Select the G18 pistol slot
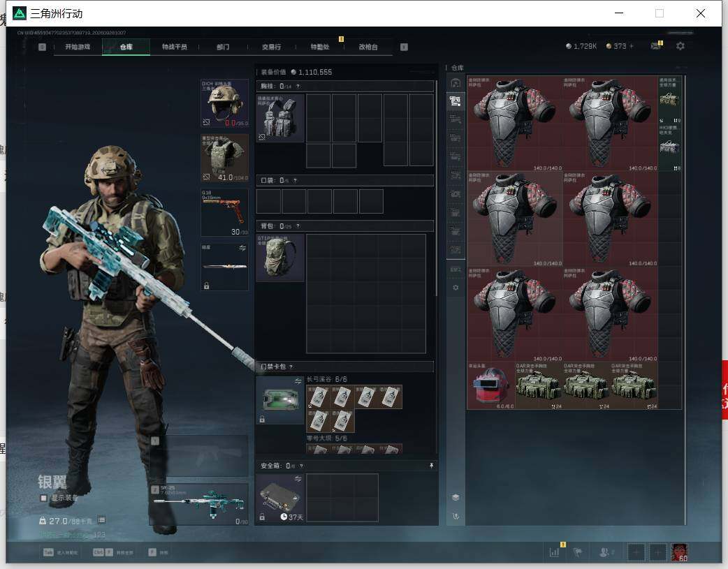Screen dimensions: 728x569 click(225, 212)
